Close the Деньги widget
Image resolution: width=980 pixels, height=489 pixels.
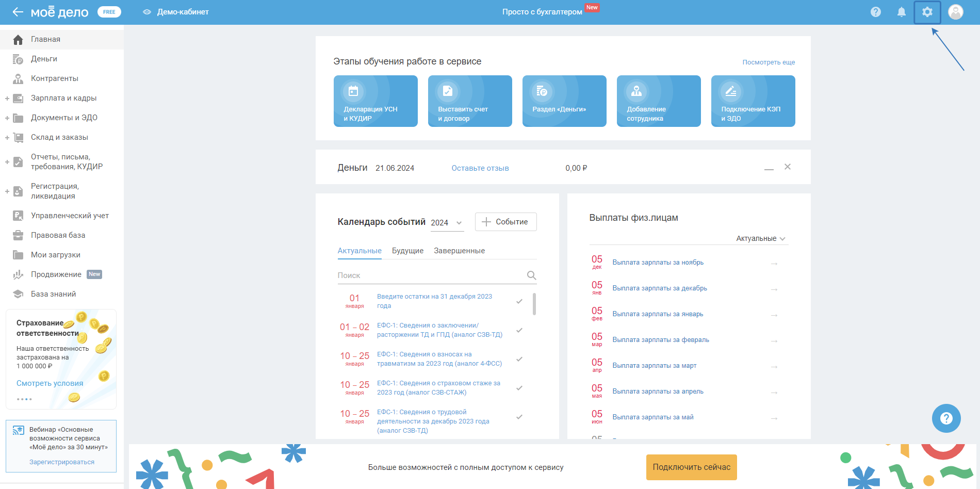tap(788, 167)
